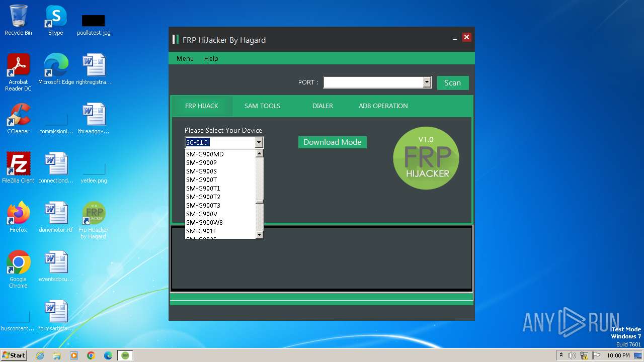Open the Recycle Bin desktop icon
644x362 pixels.
[18, 20]
